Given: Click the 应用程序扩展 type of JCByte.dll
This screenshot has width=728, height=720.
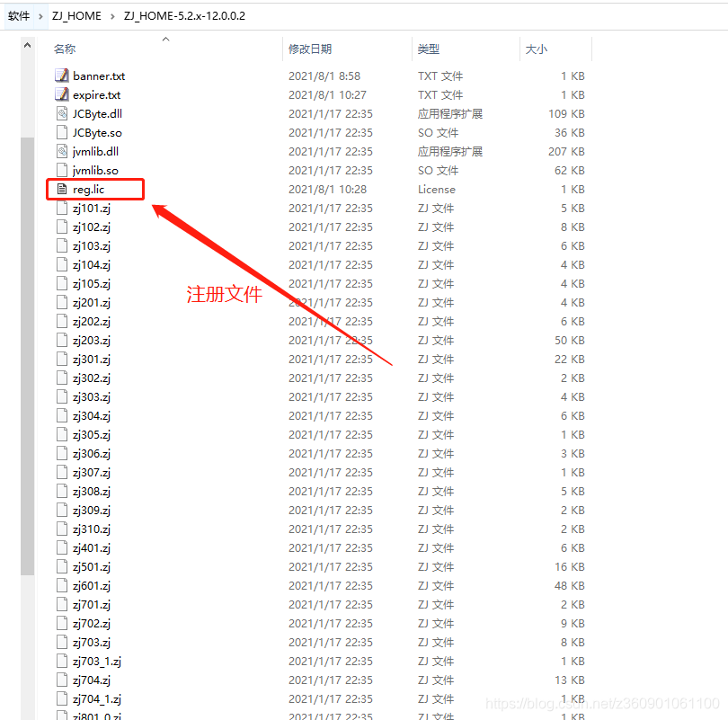Looking at the screenshot, I should click(x=450, y=113).
